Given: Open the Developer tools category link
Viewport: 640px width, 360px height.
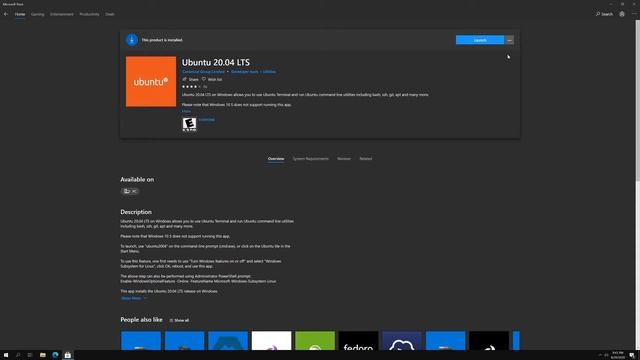Looking at the screenshot, I should [244, 72].
